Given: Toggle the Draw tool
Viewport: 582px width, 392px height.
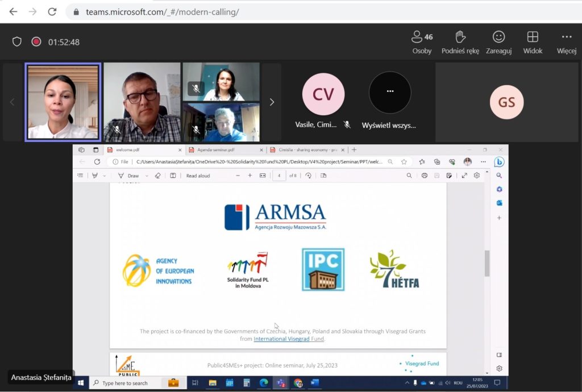Looking at the screenshot, I should point(128,176).
